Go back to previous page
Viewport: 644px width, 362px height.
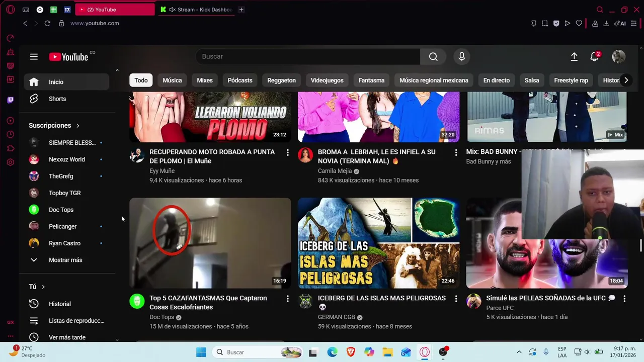click(x=25, y=23)
